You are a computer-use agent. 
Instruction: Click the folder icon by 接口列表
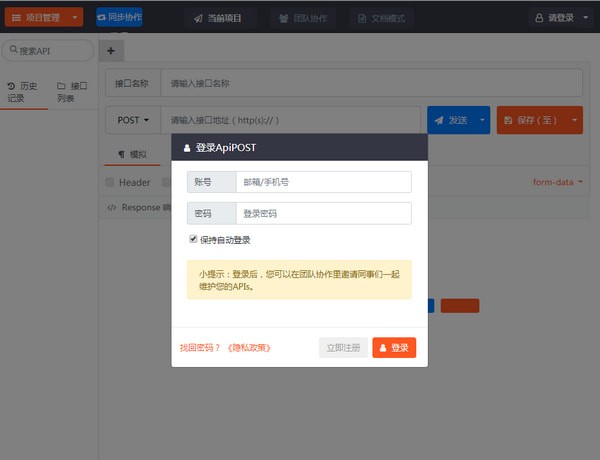[61, 86]
